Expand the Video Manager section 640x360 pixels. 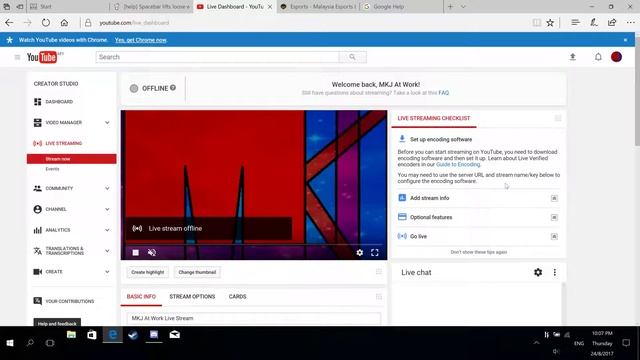pyautogui.click(x=107, y=122)
